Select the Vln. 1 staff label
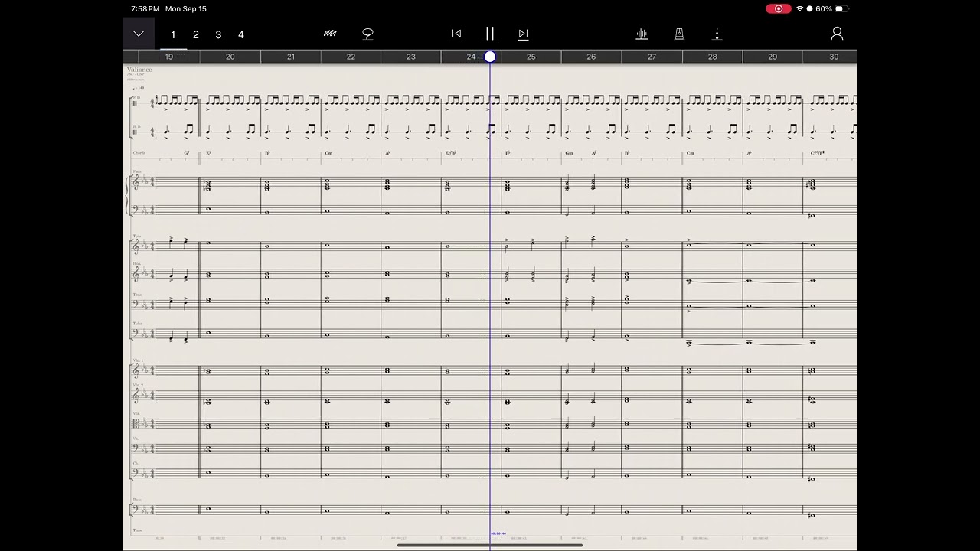The image size is (980, 551). click(x=138, y=360)
